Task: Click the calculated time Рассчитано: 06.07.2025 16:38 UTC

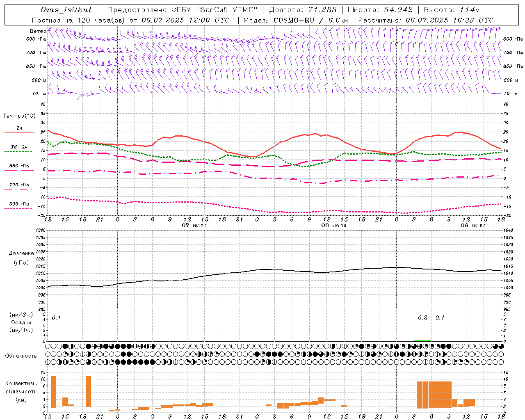Action: tap(426, 20)
